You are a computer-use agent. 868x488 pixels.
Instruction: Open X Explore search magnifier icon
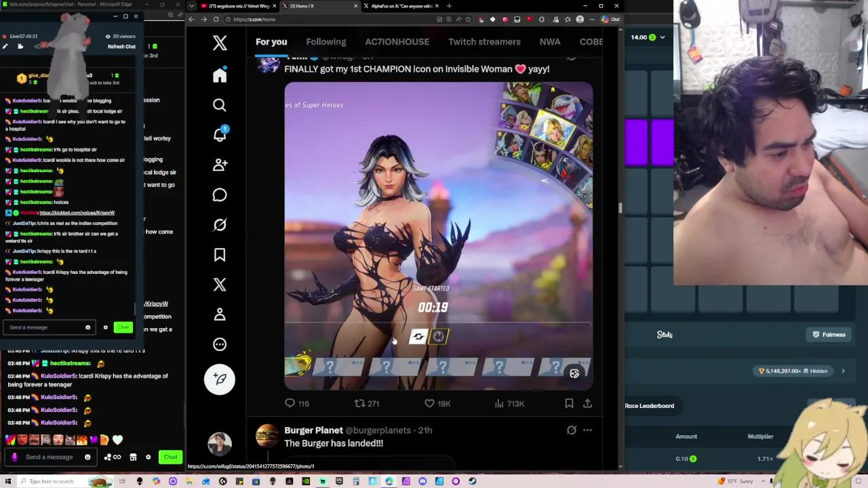tap(220, 105)
